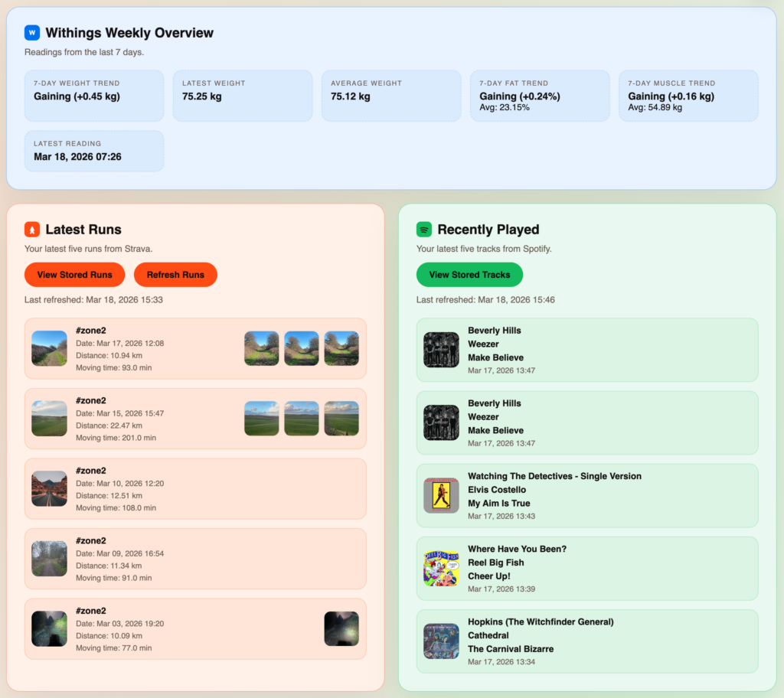Click album art of Beverly Hills track above Watching The Detectives
The width and height of the screenshot is (784, 698).
(x=441, y=422)
